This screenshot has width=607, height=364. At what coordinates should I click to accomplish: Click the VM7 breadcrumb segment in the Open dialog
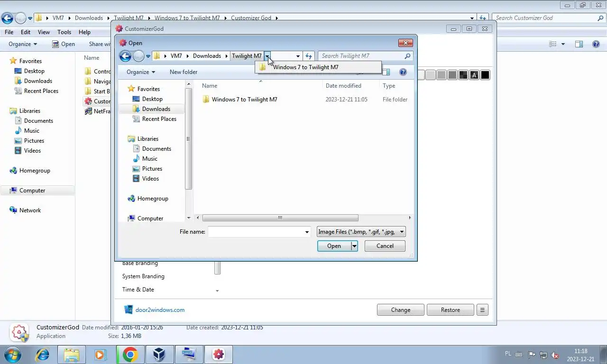[x=176, y=56]
